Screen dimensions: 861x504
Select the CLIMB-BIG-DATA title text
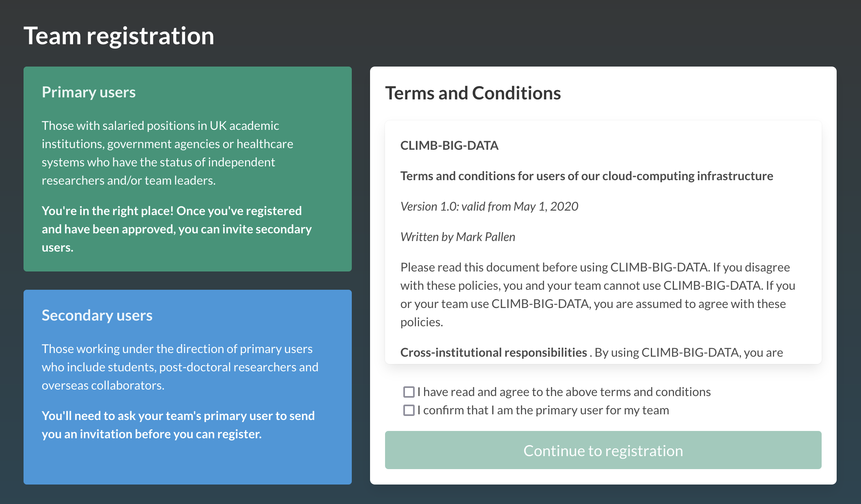(449, 145)
